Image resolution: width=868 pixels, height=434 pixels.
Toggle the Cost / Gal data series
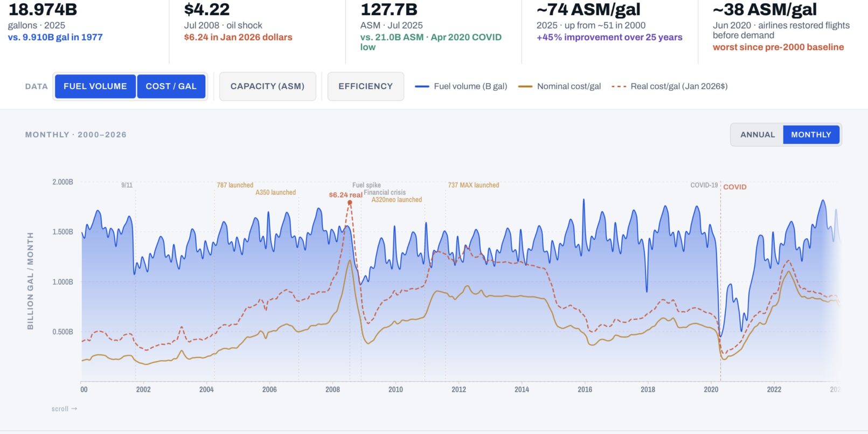(x=171, y=86)
